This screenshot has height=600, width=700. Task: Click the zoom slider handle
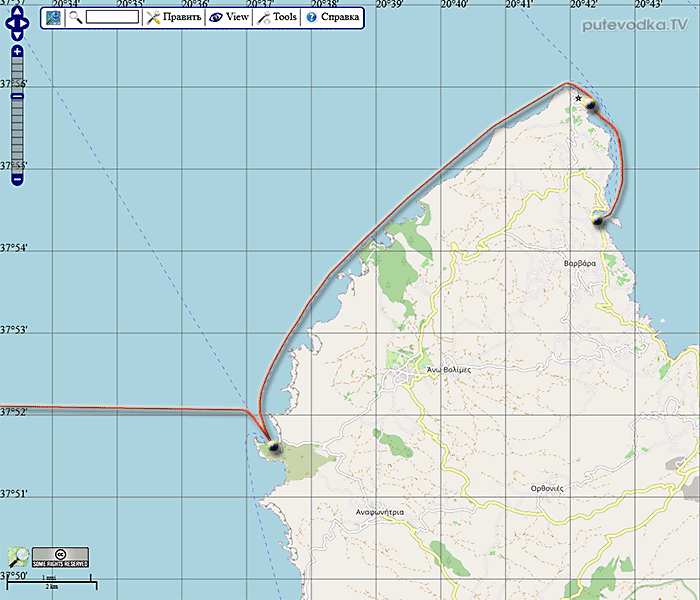click(17, 96)
